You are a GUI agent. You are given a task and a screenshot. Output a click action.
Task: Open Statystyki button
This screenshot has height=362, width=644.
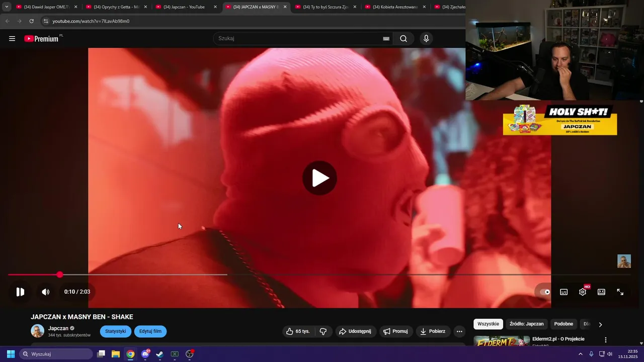[x=116, y=331]
